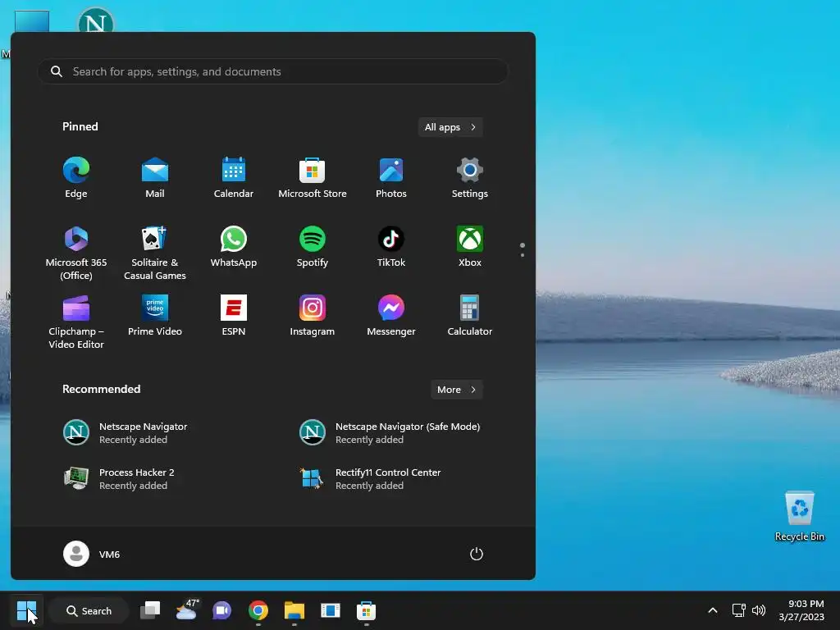Select Recycle Bin on desktop
The image size is (840, 630).
[x=800, y=515]
